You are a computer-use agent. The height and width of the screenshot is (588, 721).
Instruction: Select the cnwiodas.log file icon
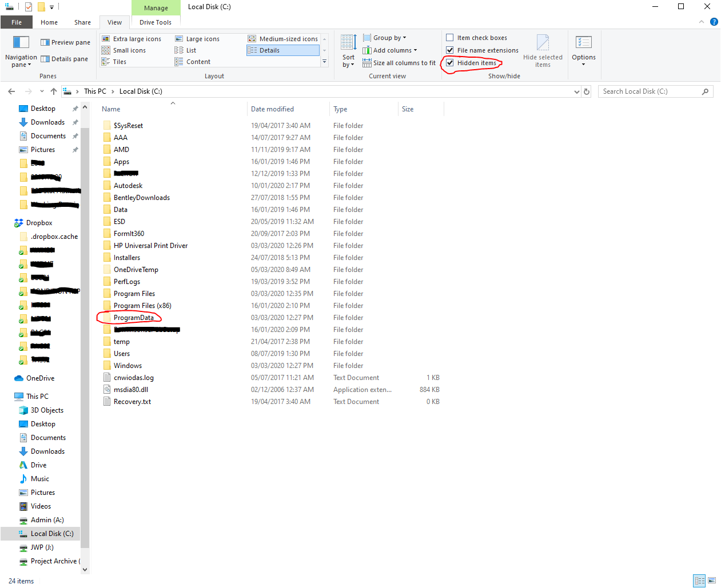(x=107, y=377)
